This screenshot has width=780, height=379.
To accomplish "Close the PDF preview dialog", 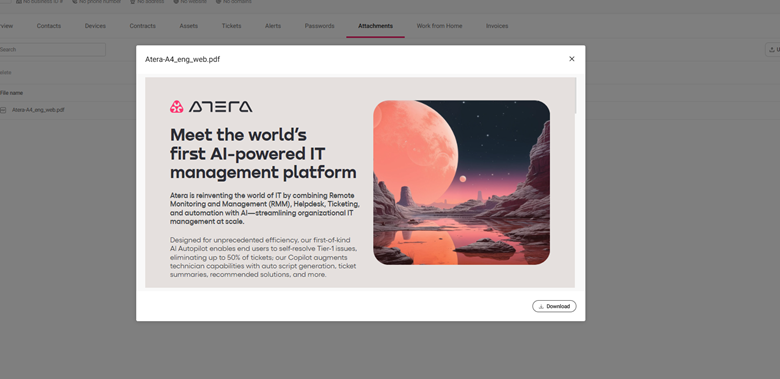I will coord(572,59).
